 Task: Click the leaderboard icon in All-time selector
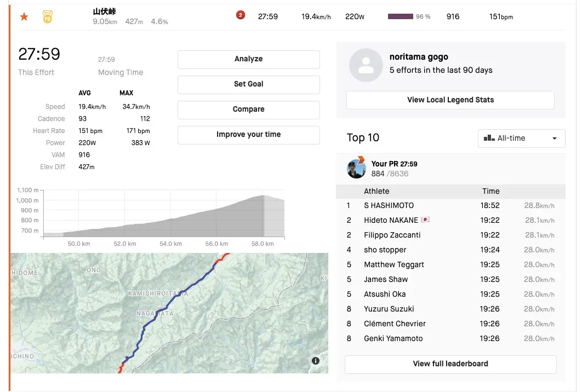[489, 139]
